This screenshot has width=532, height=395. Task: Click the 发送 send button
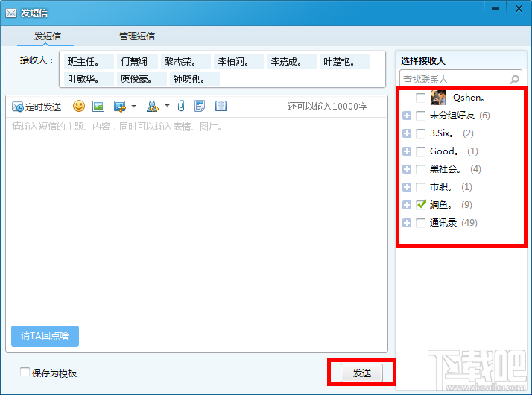(x=361, y=373)
